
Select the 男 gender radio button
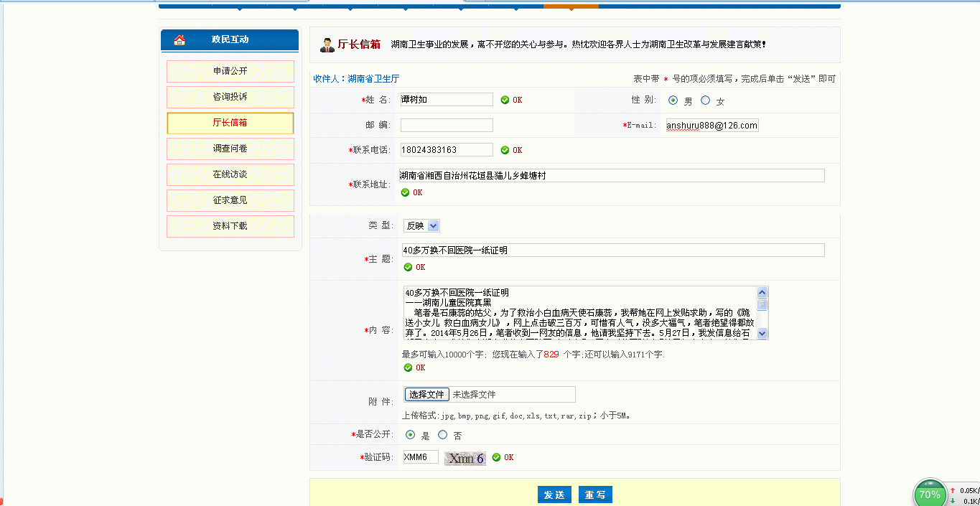pyautogui.click(x=673, y=100)
